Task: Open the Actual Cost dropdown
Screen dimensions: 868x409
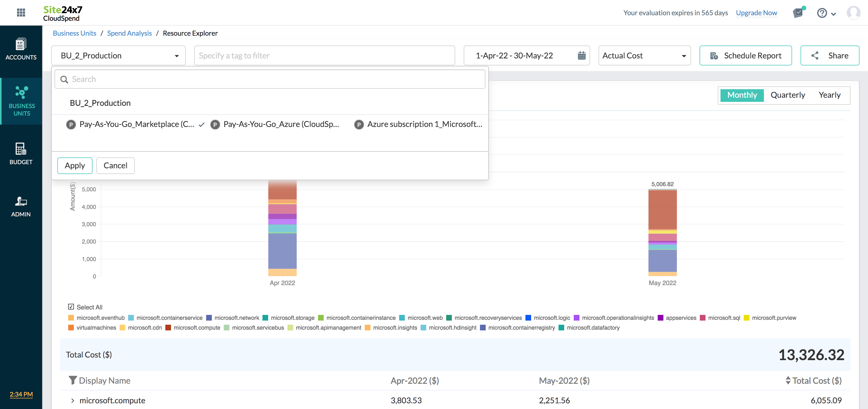Action: pyautogui.click(x=644, y=56)
